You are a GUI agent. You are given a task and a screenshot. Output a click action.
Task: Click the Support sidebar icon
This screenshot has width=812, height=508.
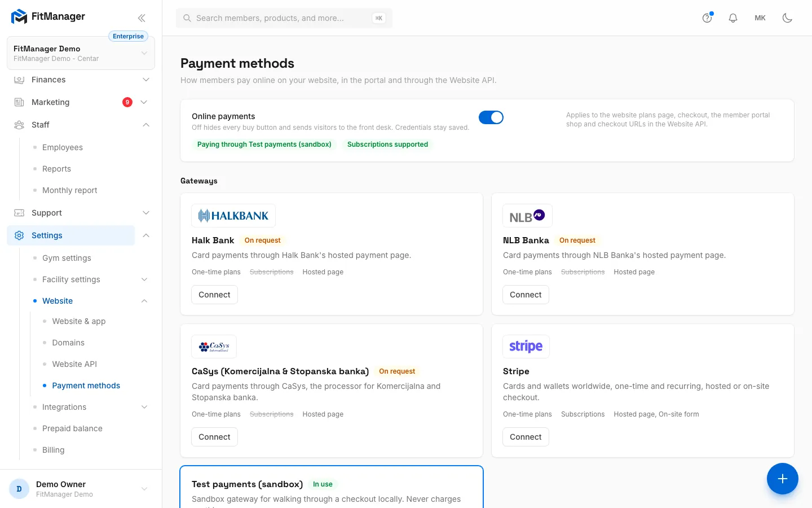[x=19, y=213]
